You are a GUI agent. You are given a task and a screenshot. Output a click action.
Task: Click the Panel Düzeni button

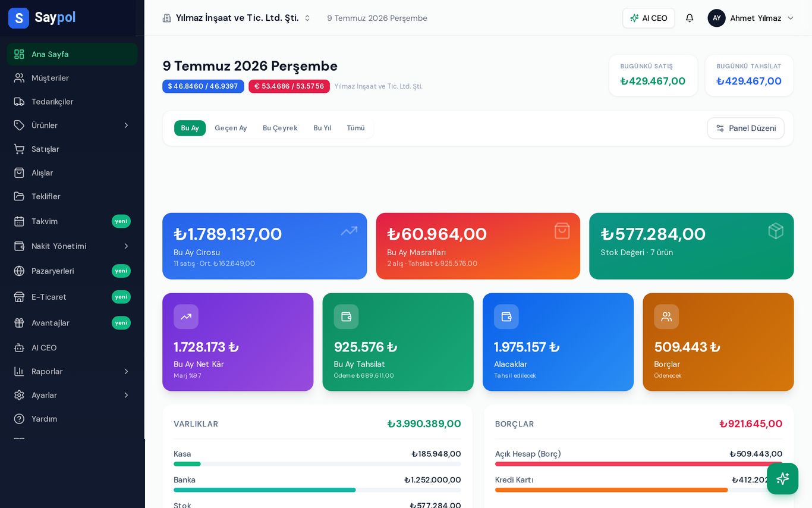[745, 128]
